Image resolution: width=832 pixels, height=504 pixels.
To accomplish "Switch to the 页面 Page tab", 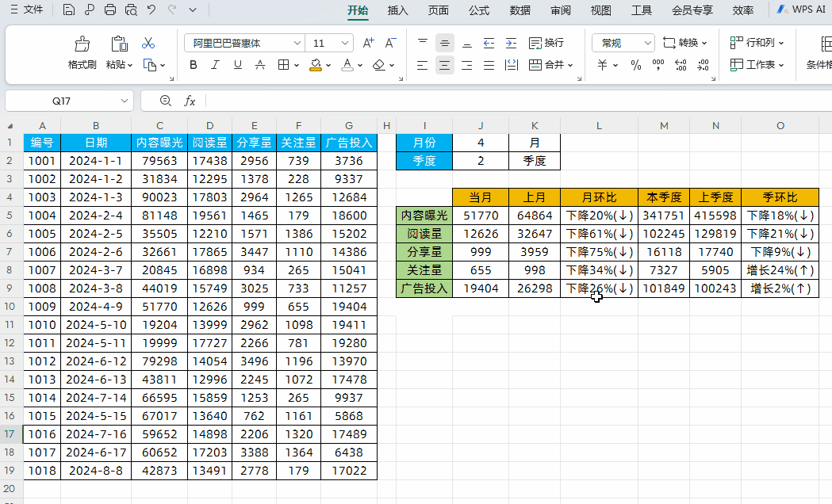I will (439, 10).
